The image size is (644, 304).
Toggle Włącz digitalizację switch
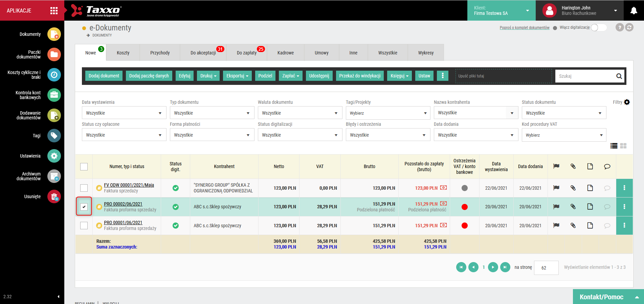pos(599,27)
